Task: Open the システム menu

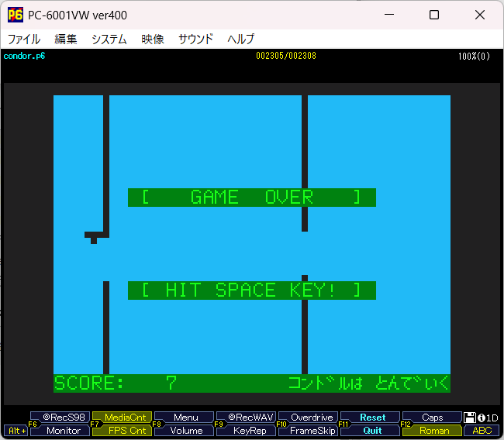Action: coord(109,39)
